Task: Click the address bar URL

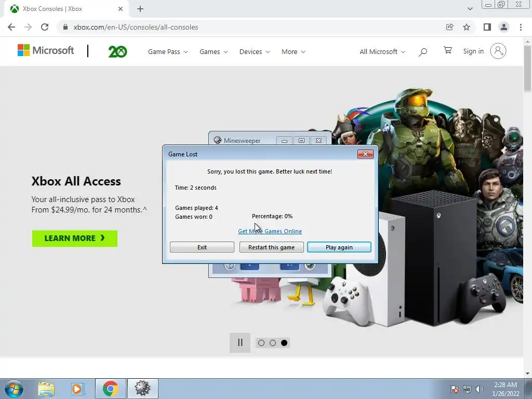Action: (x=136, y=27)
